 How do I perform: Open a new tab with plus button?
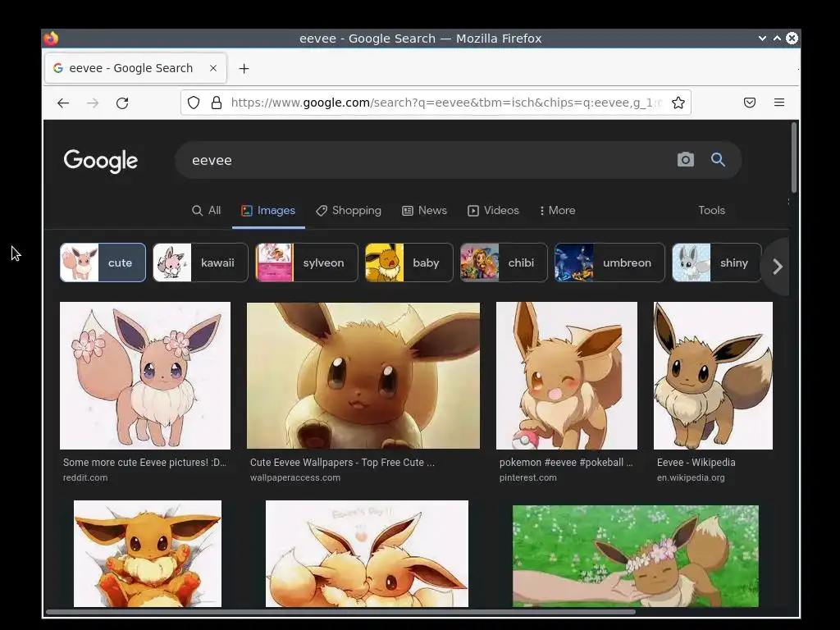click(244, 69)
